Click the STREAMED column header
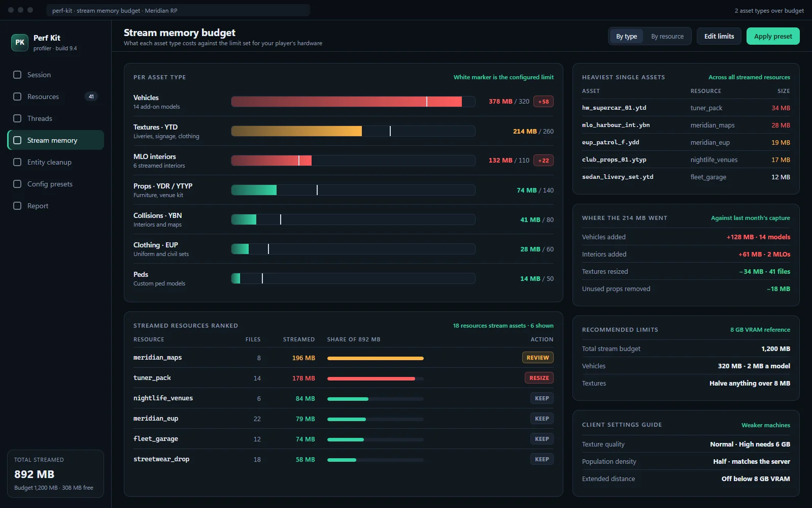812x508 pixels. pyautogui.click(x=299, y=339)
